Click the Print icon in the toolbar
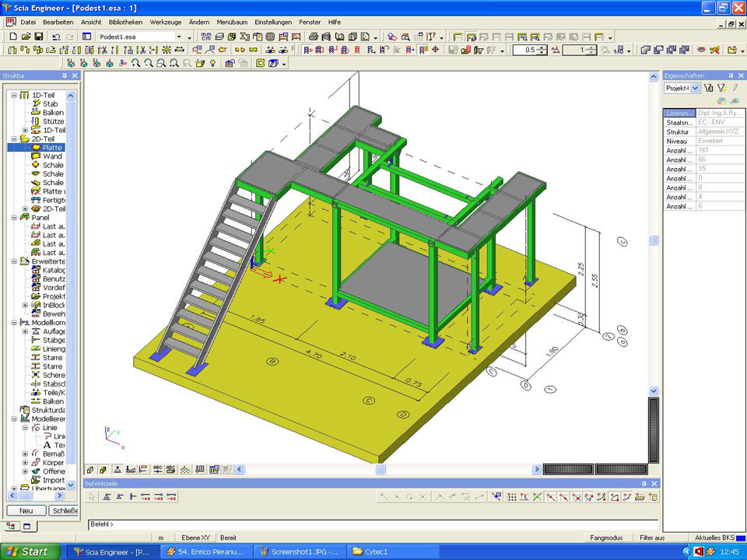The height and width of the screenshot is (560, 747). click(x=314, y=37)
